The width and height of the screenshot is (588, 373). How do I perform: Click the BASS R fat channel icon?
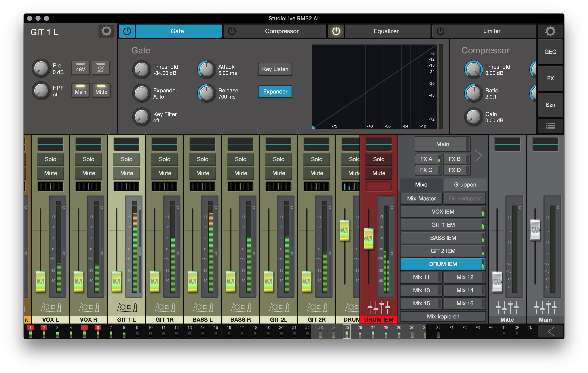(241, 307)
